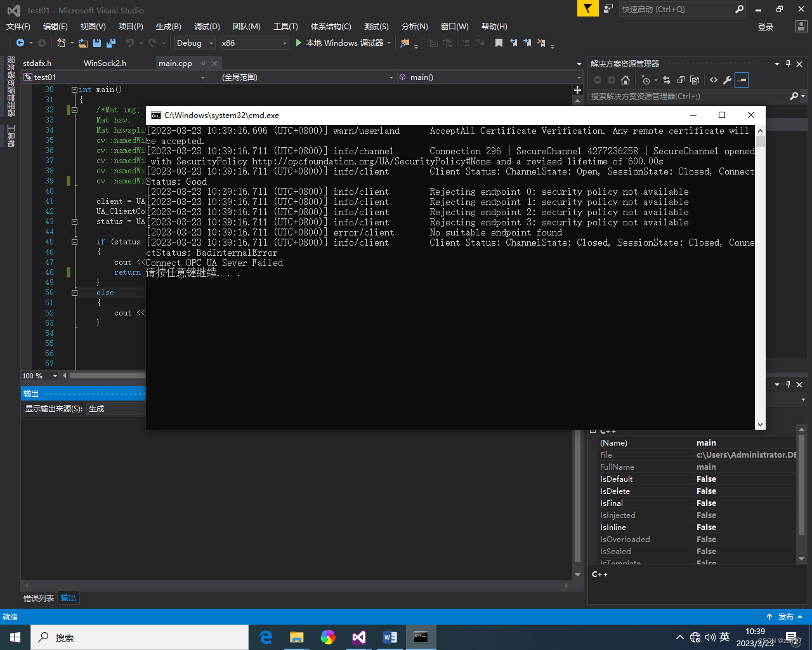Open the pending changes filter clock icon

pos(646,80)
